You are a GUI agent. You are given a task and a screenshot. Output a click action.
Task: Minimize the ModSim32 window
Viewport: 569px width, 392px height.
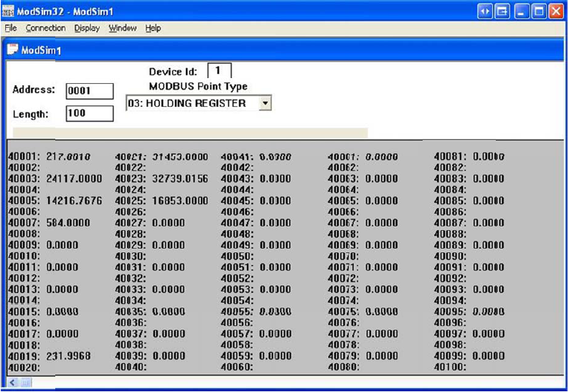tap(522, 11)
